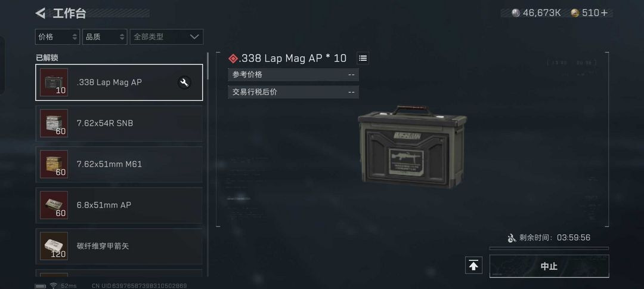Click the 碳纤维穿甲箭矢 item icon
The height and width of the screenshot is (289, 644).
[54, 246]
